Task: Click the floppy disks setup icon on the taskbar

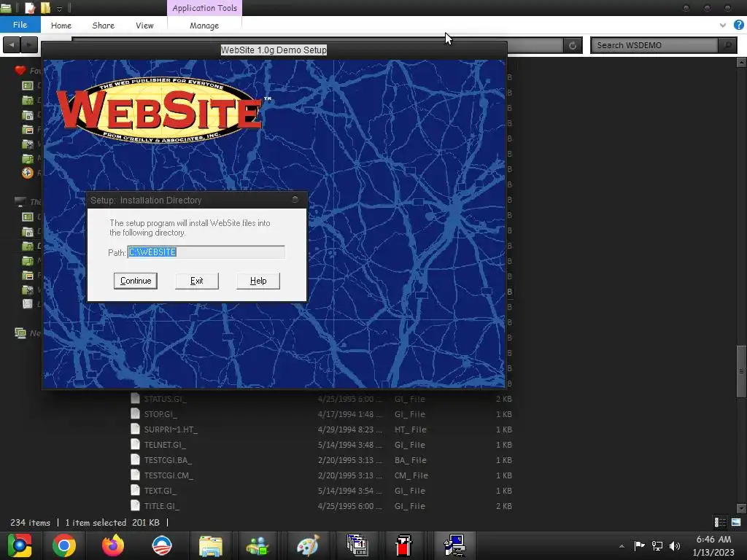Action: pos(357,545)
